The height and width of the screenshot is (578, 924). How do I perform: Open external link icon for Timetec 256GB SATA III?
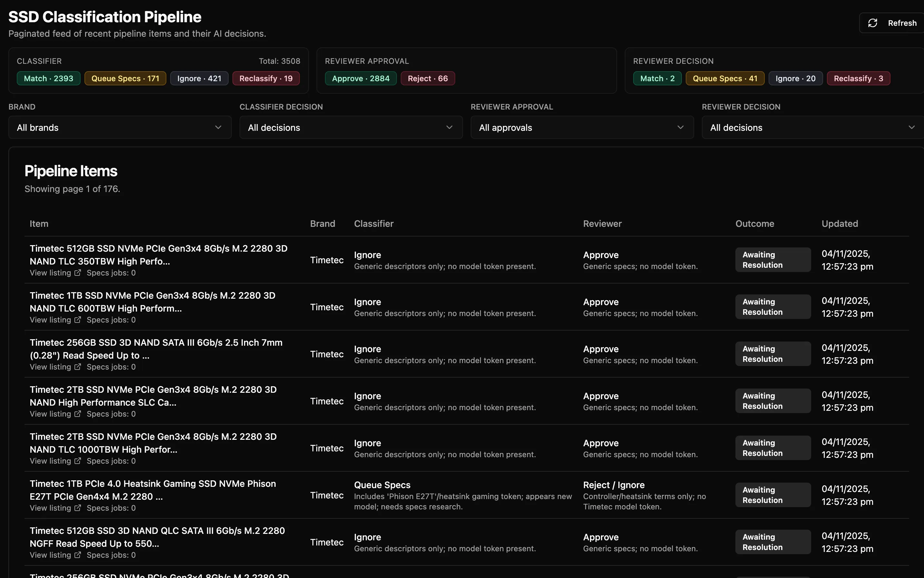[78, 367]
